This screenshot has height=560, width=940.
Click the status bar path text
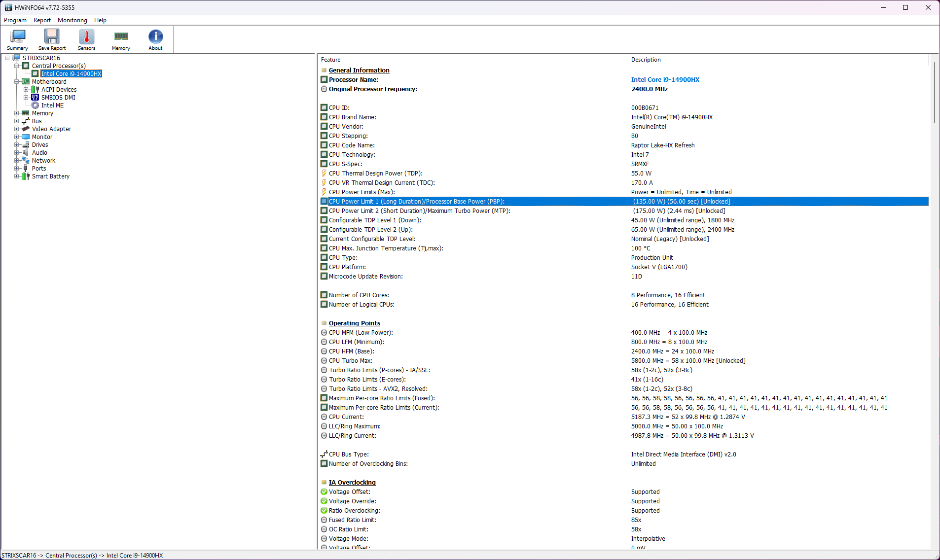tap(82, 555)
